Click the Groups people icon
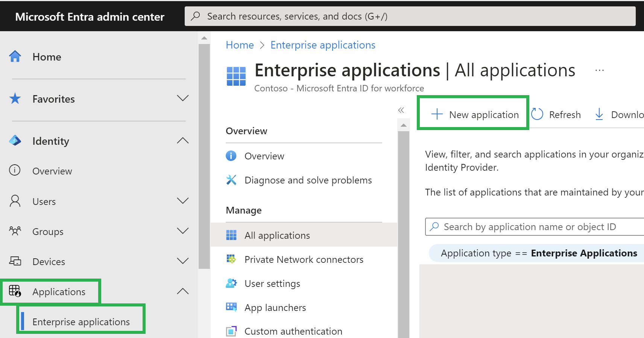Screen dimensions: 644x338 click(x=15, y=231)
